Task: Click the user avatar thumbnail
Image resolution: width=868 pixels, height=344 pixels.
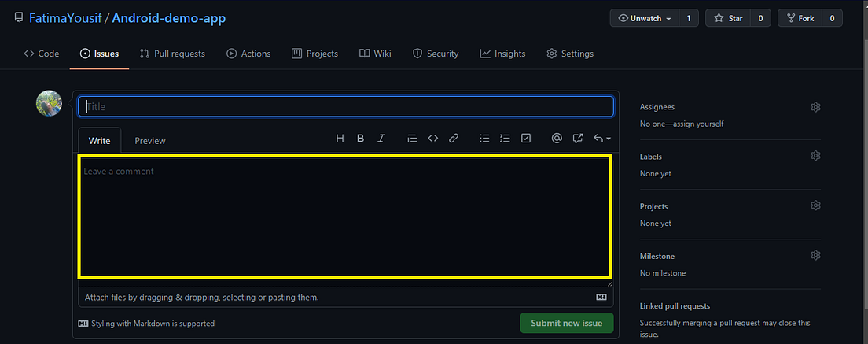Action: click(50, 104)
